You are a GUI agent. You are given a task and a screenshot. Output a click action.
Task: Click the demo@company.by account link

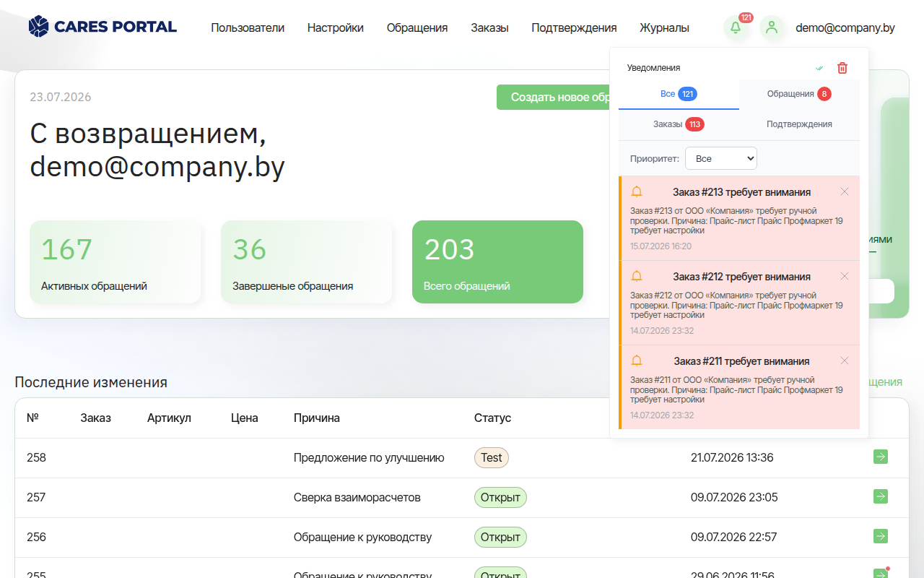845,27
